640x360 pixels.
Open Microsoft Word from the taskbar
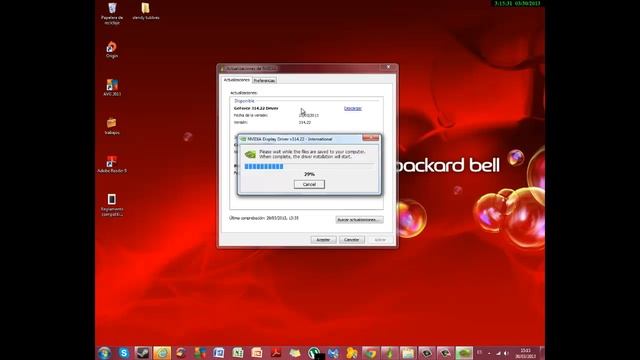point(219,353)
